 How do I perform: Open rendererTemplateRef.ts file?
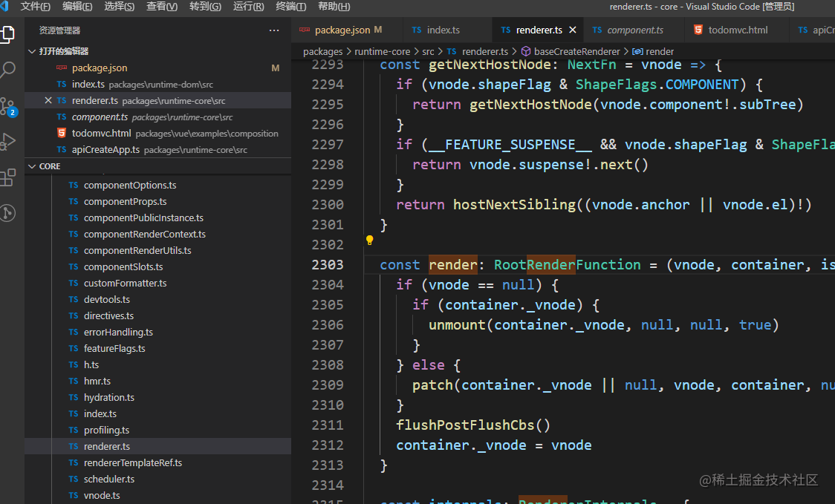(x=158, y=462)
